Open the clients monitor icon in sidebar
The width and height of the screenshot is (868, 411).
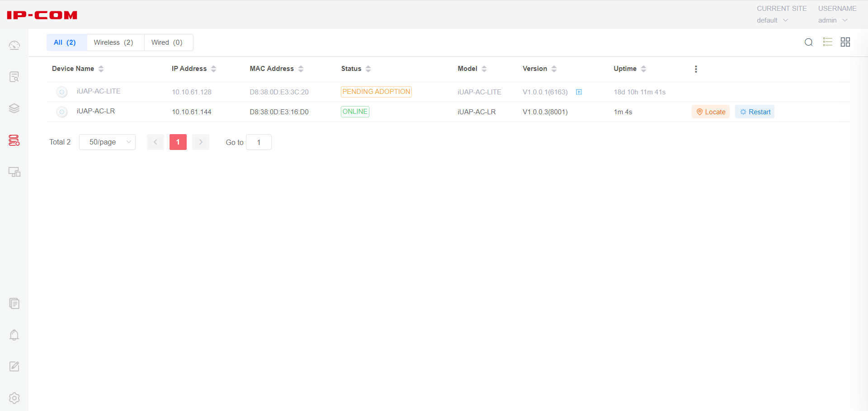pyautogui.click(x=14, y=172)
